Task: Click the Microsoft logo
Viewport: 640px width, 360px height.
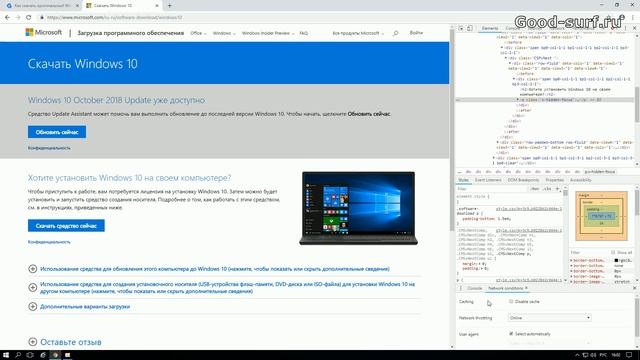Action: pos(43,32)
